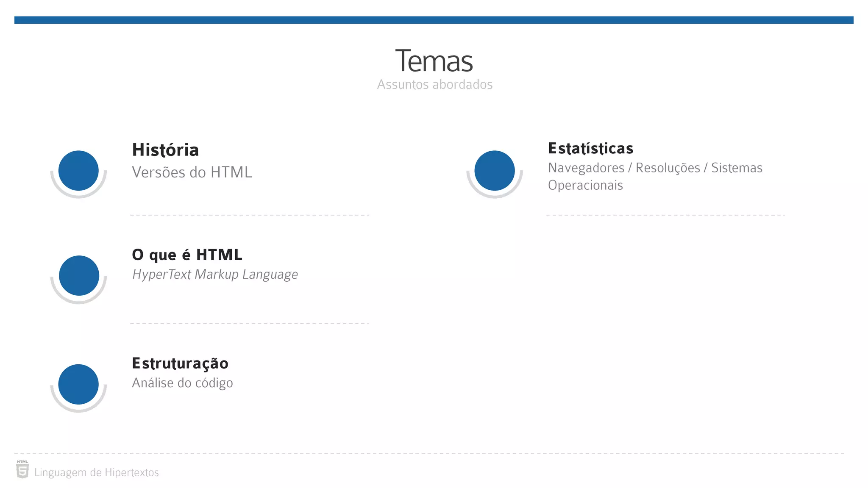Click the Análise do código subtitle
The image size is (868, 488).
point(182,383)
